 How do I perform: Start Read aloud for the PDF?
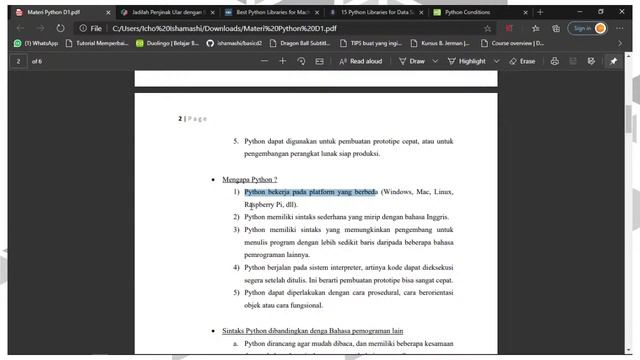[361, 61]
